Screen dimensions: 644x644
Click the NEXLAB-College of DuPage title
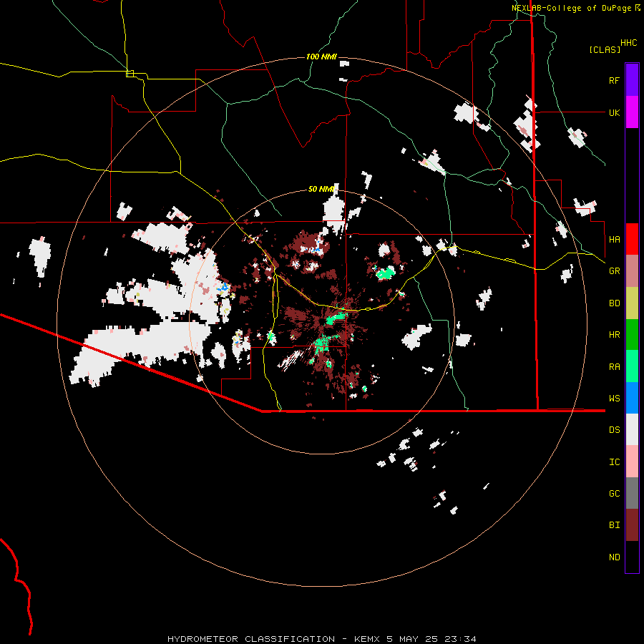(575, 8)
